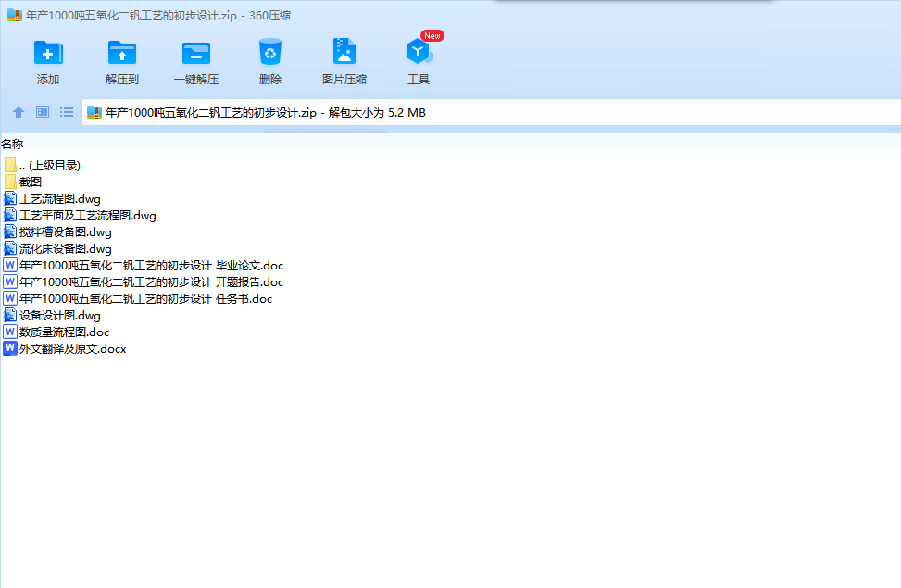Click the 解压到 (Extract to) icon
Image resolution: width=901 pixels, height=588 pixels.
(x=122, y=54)
